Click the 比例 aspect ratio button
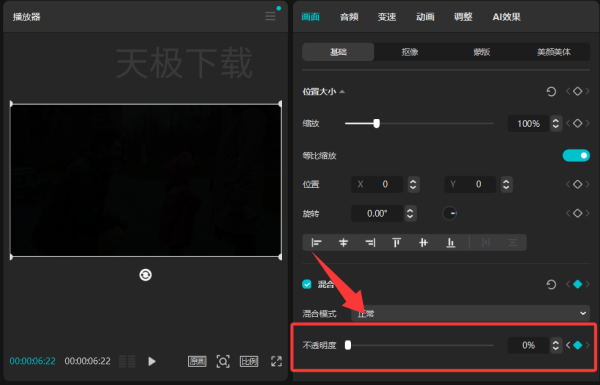The width and height of the screenshot is (600, 385). 249,361
